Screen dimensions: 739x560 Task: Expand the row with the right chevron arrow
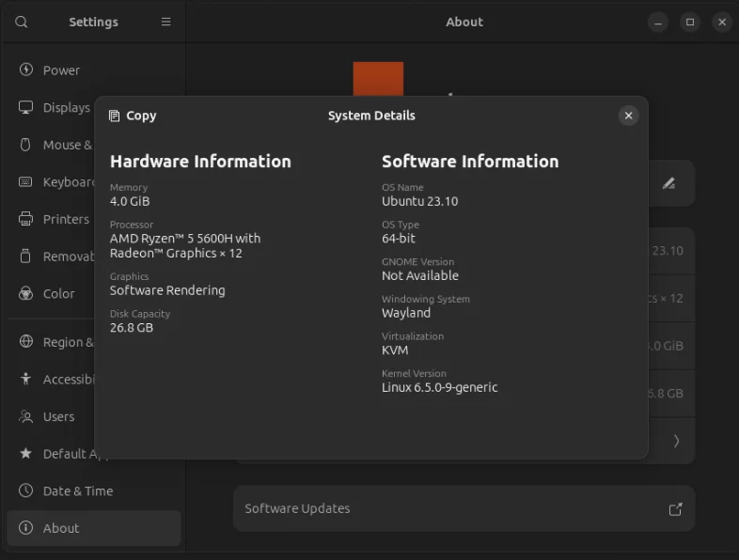pyautogui.click(x=676, y=441)
